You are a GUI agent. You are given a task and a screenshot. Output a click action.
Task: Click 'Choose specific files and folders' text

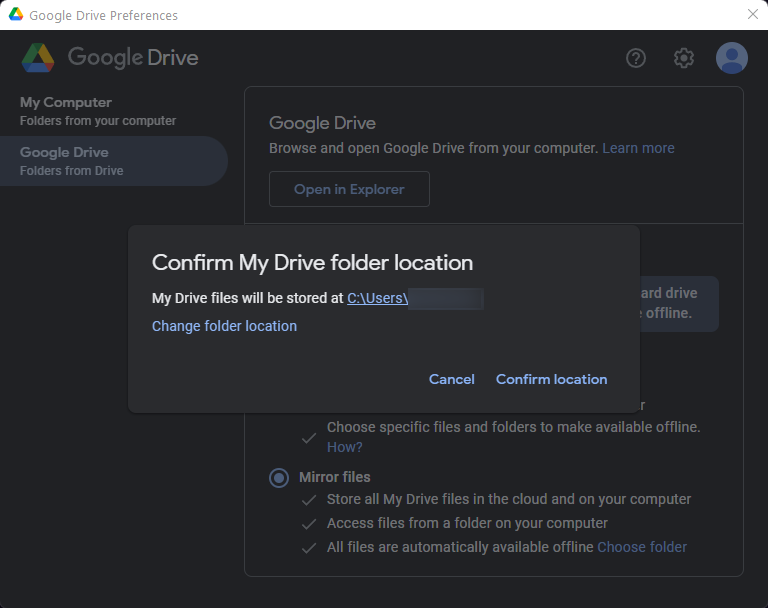(513, 427)
